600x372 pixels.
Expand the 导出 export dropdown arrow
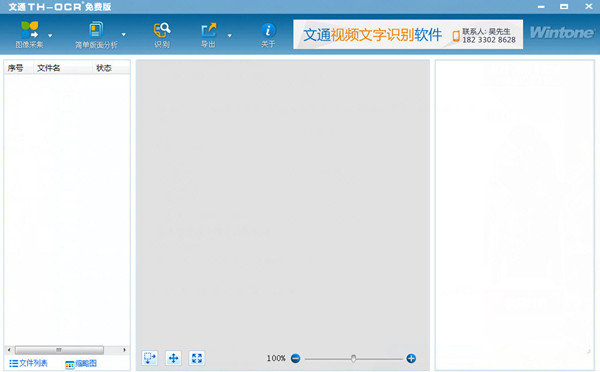(230, 36)
